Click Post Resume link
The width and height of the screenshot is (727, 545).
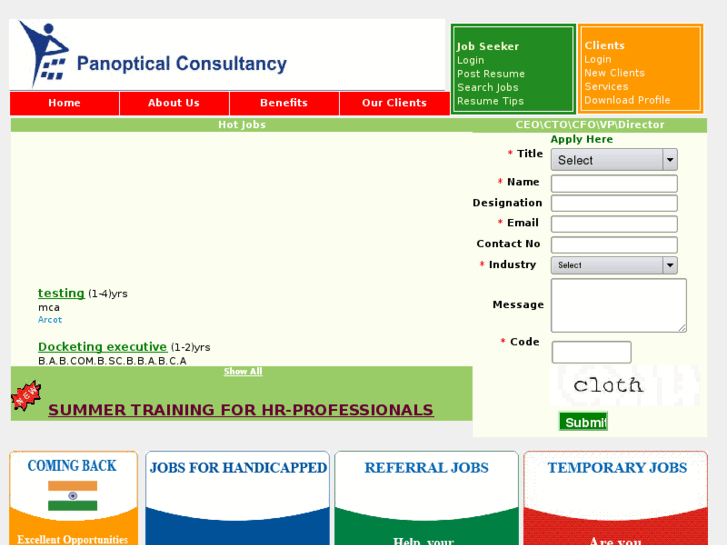491,74
